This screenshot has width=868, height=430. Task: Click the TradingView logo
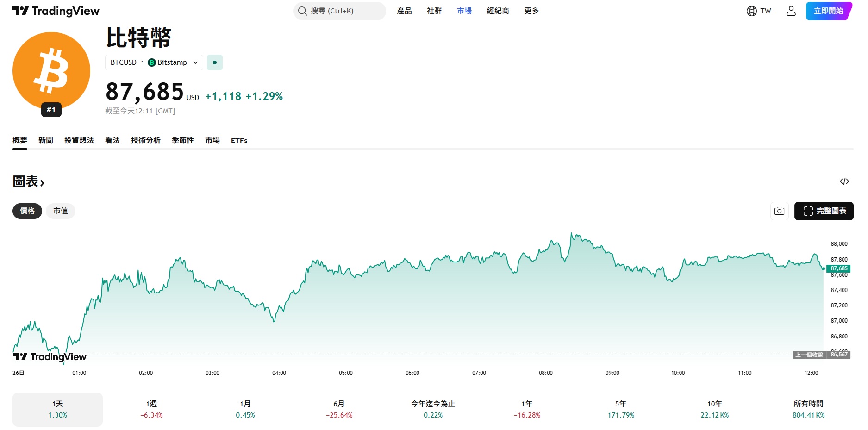tap(55, 11)
